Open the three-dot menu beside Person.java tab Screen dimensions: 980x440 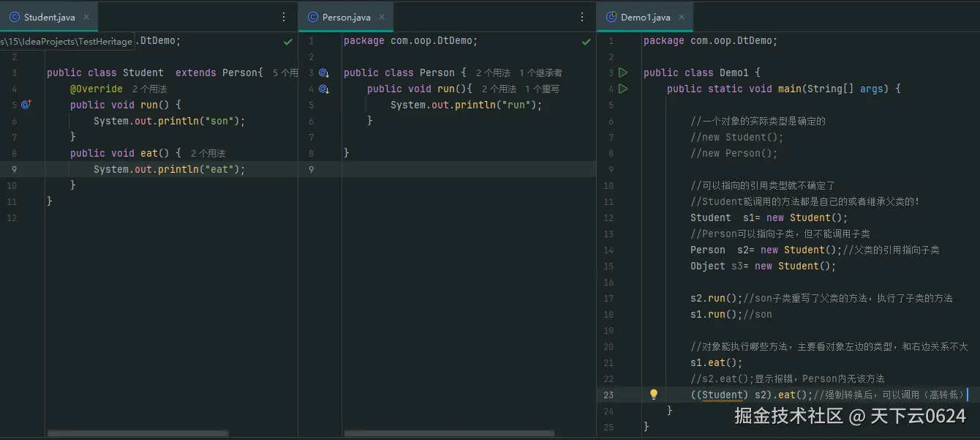click(582, 17)
